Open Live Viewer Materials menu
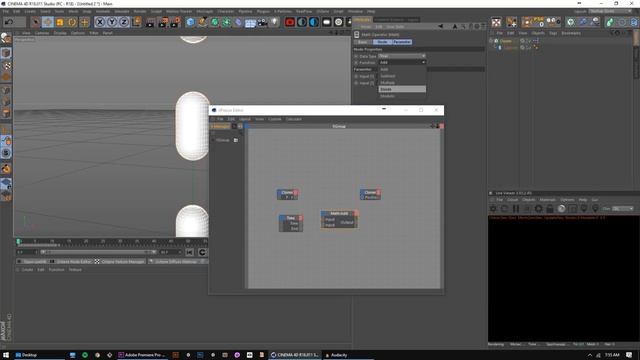 coord(547,200)
